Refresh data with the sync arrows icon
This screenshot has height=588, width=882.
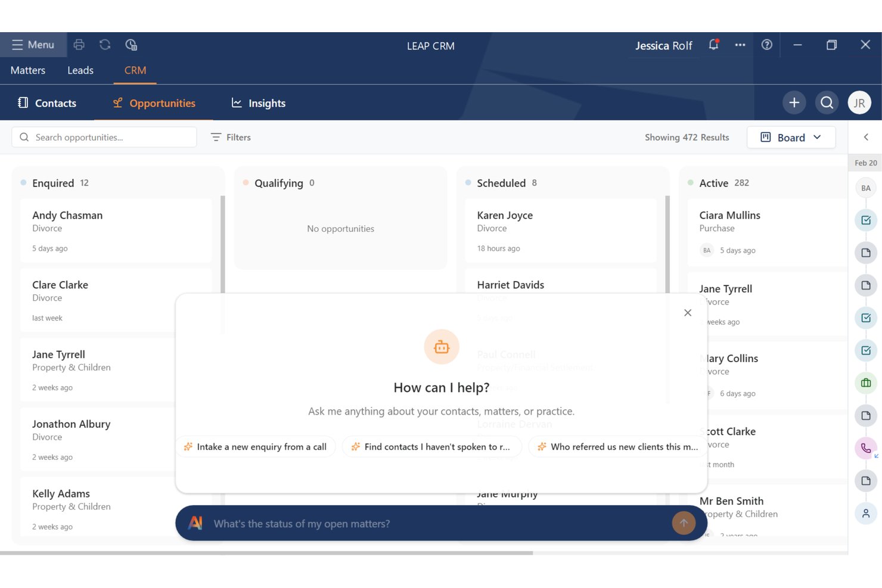pyautogui.click(x=105, y=45)
